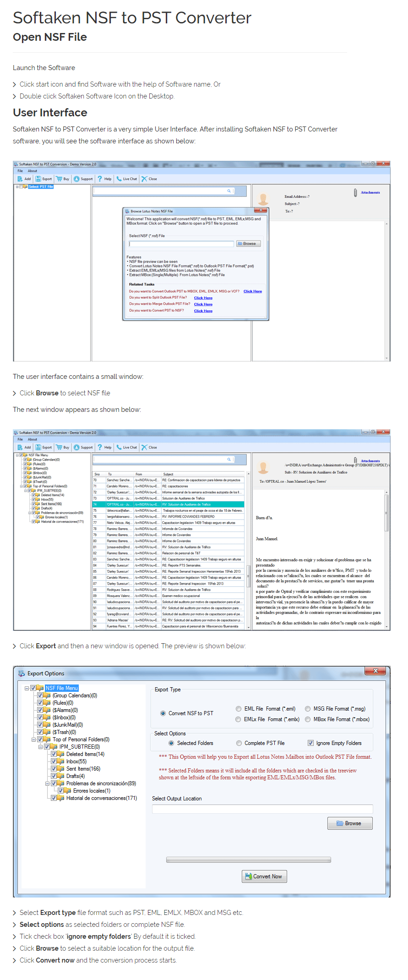This screenshot has width=408, height=980.
Task: Click the Live Chat icon in second screenshot toolbar
Action: pyautogui.click(x=119, y=447)
